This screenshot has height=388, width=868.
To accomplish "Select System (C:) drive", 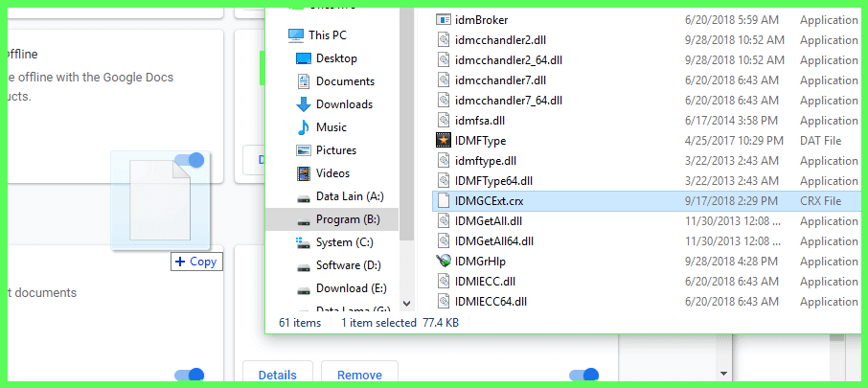I will tap(344, 242).
